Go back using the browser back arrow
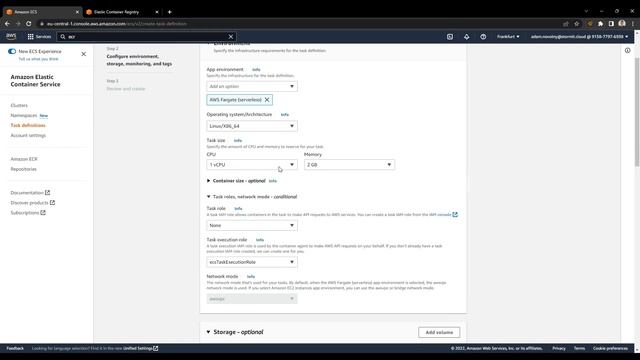Screen dimensions: 640x360 (7, 24)
